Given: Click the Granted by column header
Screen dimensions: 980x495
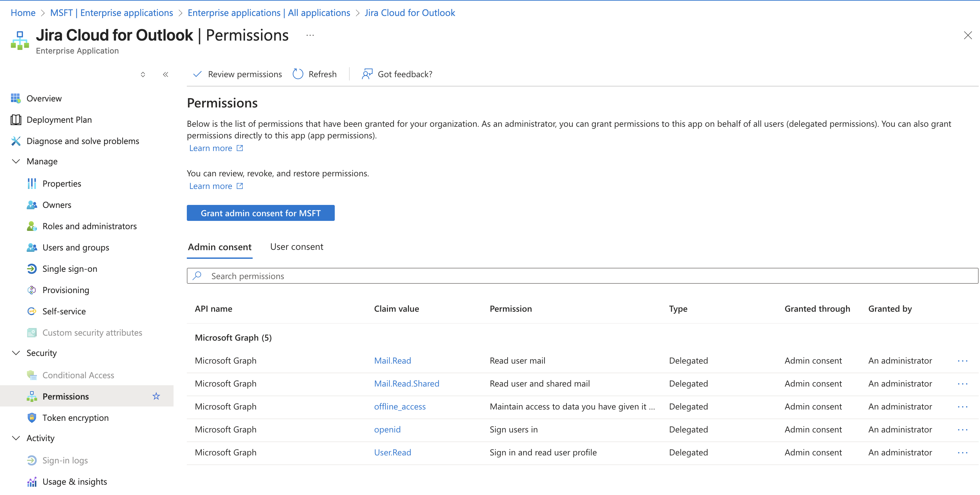Looking at the screenshot, I should [x=890, y=309].
